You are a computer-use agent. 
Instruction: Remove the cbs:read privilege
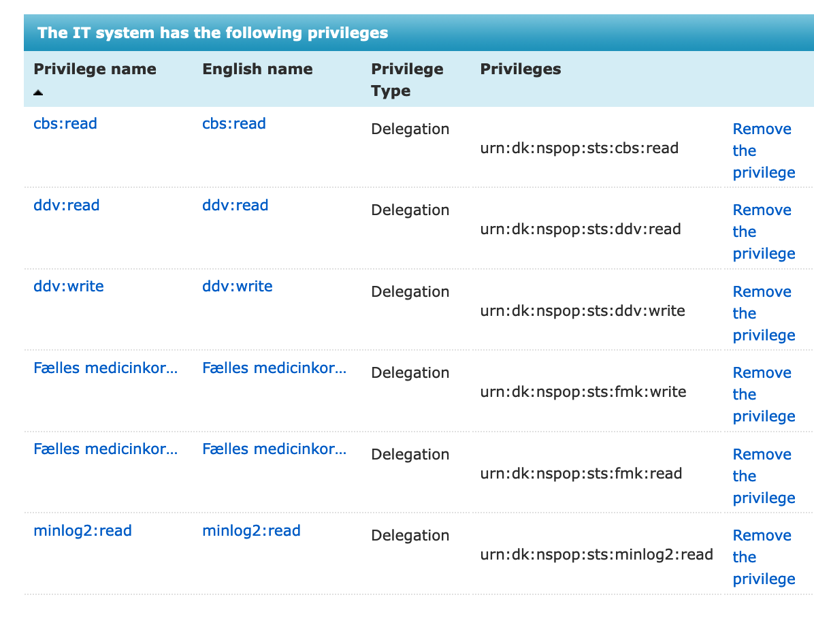(763, 150)
